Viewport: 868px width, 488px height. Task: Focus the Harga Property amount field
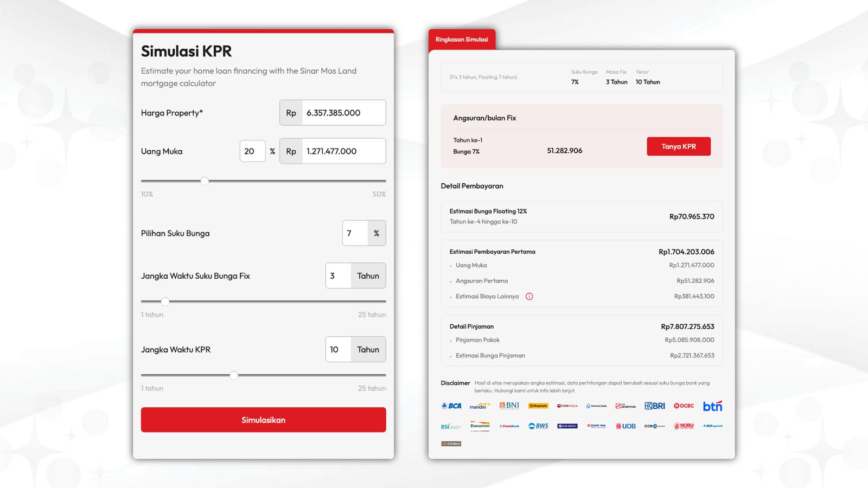click(x=343, y=113)
